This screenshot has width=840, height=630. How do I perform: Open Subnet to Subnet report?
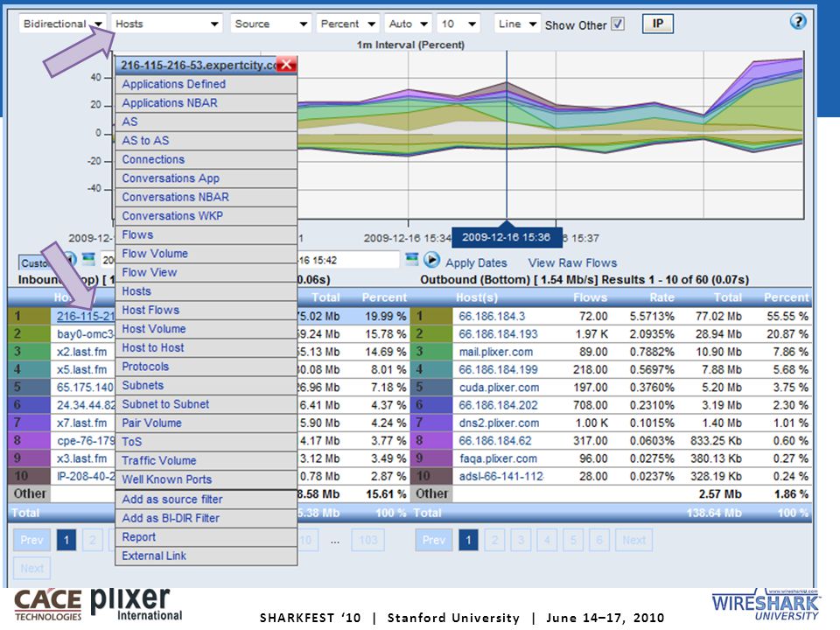point(206,404)
